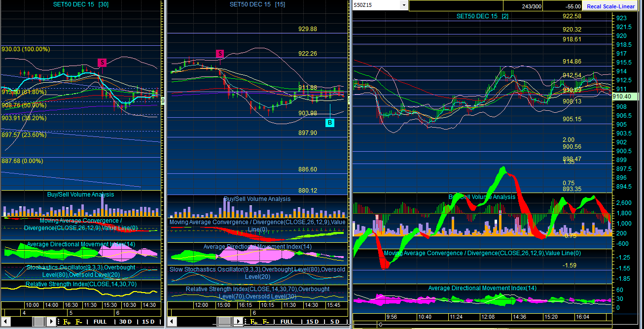Click the 908.76 (50.00%) Fibonacci label
Image resolution: width=644 pixels, height=329 pixels.
pyautogui.click(x=24, y=105)
